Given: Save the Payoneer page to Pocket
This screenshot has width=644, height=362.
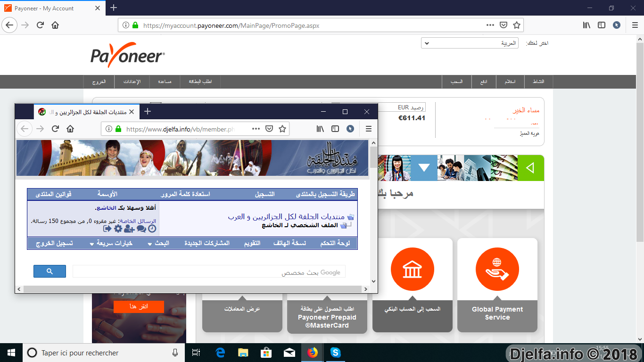Looking at the screenshot, I should [503, 25].
